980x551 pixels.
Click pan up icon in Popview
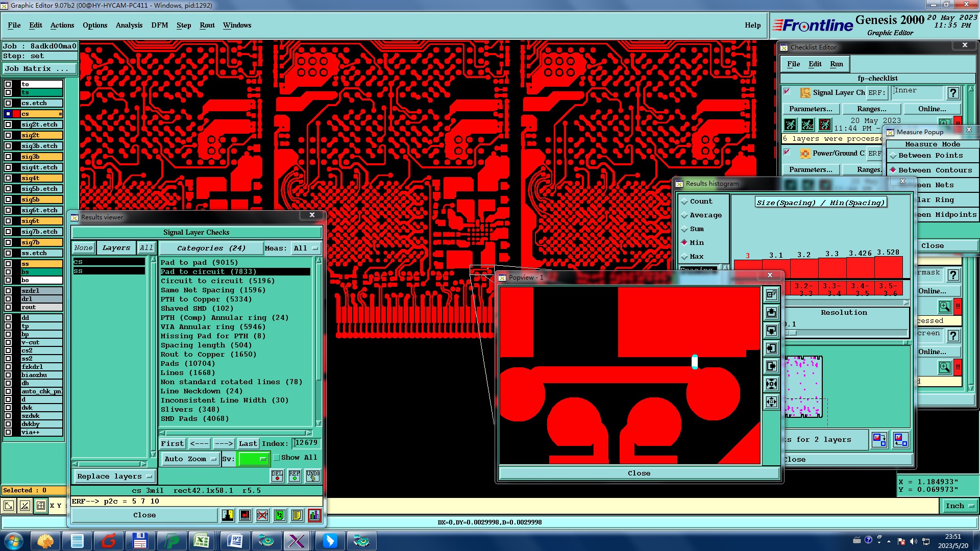click(771, 312)
